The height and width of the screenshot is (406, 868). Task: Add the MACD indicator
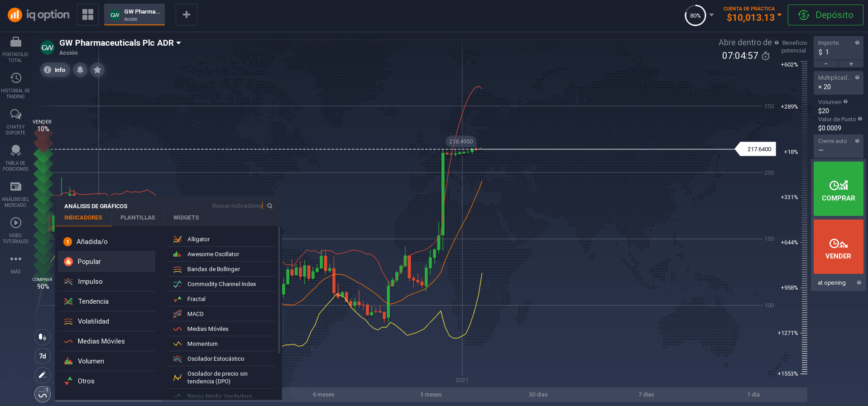pos(222,314)
